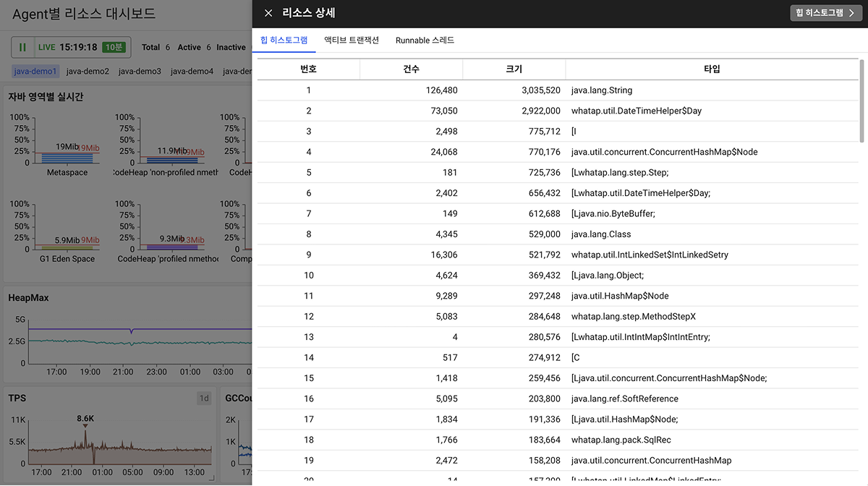Click the size value 203,800
The image size is (868, 486).
point(545,398)
